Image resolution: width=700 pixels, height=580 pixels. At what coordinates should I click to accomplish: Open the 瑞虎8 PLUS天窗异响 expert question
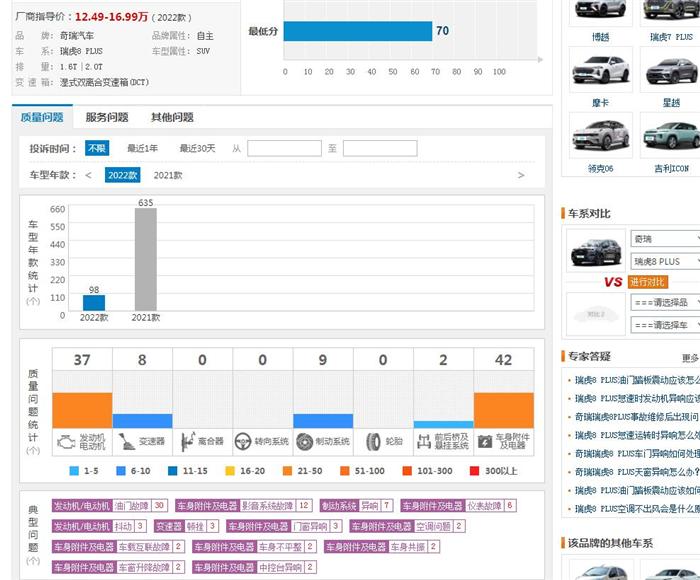tap(637, 472)
